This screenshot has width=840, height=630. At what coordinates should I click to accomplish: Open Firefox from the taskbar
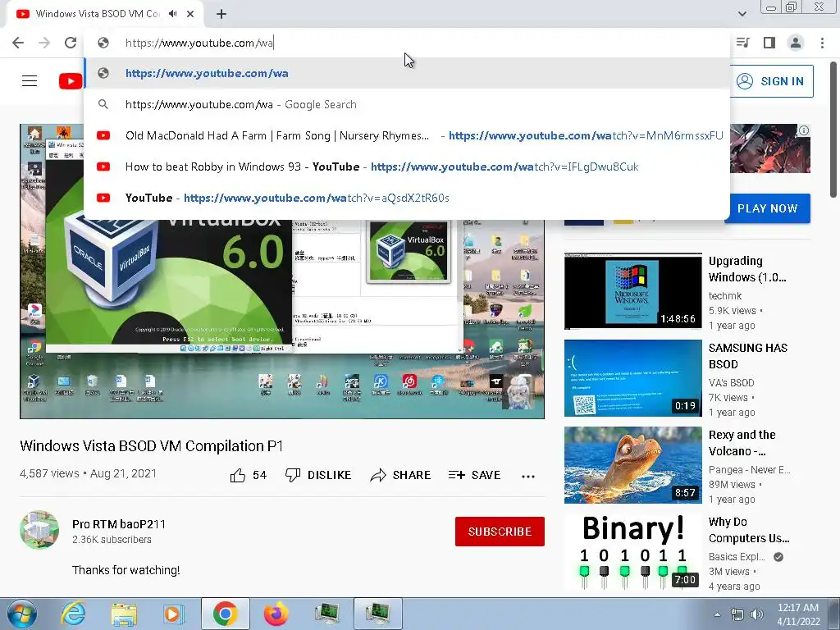point(276,614)
